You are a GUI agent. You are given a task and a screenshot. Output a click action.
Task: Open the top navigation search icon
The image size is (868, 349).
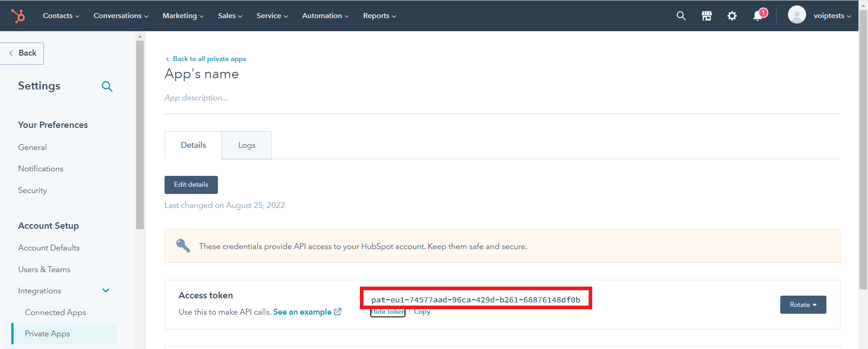(x=681, y=16)
